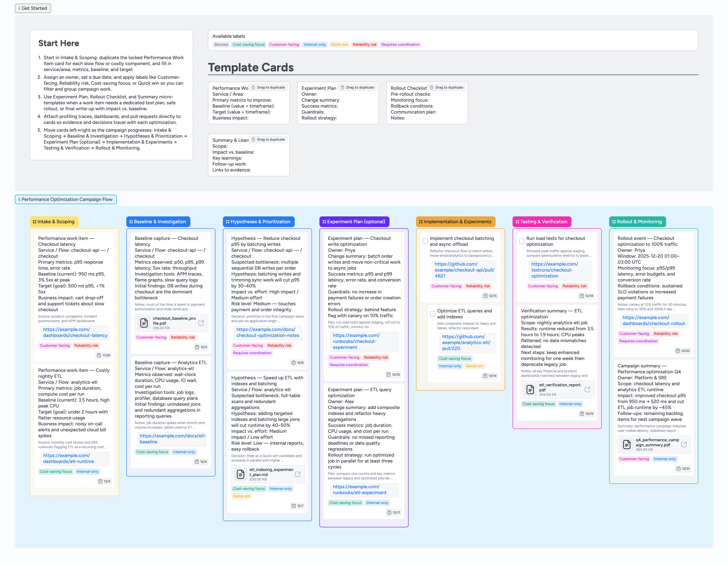The width and height of the screenshot is (728, 563).
Task: Check the Implement checkout batching checkbox
Action: (425, 241)
